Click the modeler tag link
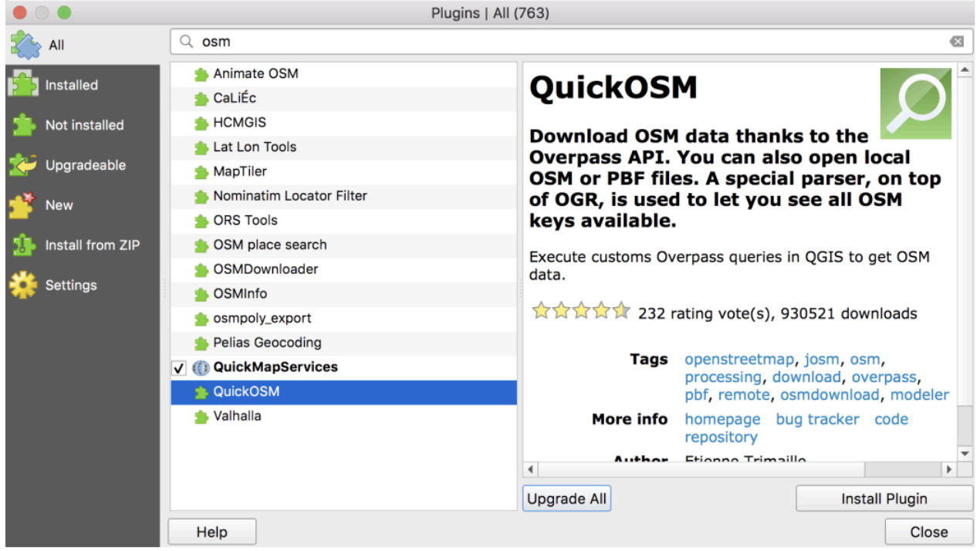Screen dimensions: 980x551 click(x=920, y=395)
